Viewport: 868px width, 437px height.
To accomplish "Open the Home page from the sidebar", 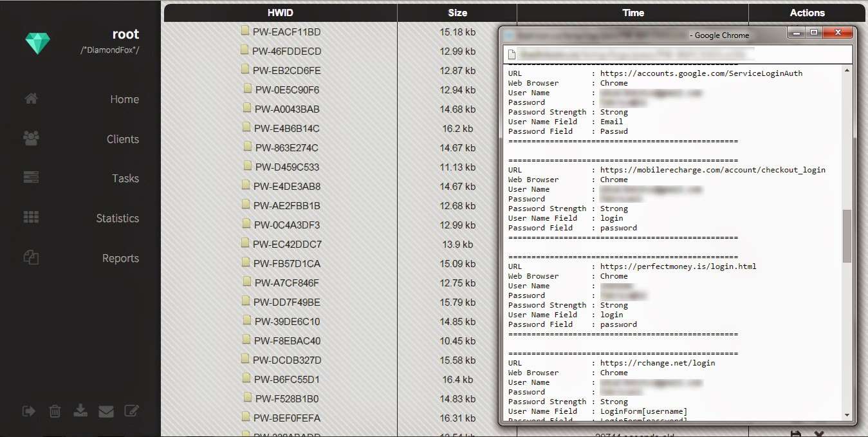I will click(124, 100).
